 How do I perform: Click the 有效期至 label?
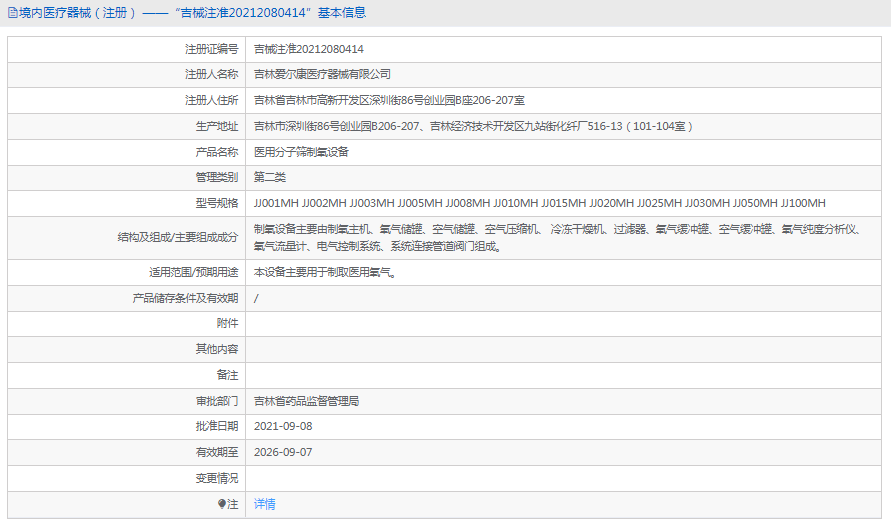(x=217, y=452)
